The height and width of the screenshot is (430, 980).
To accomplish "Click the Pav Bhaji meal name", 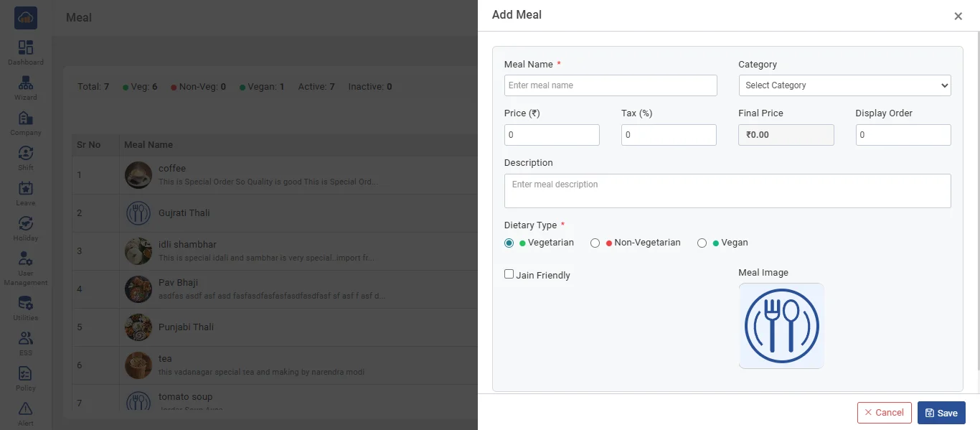I will point(178,283).
